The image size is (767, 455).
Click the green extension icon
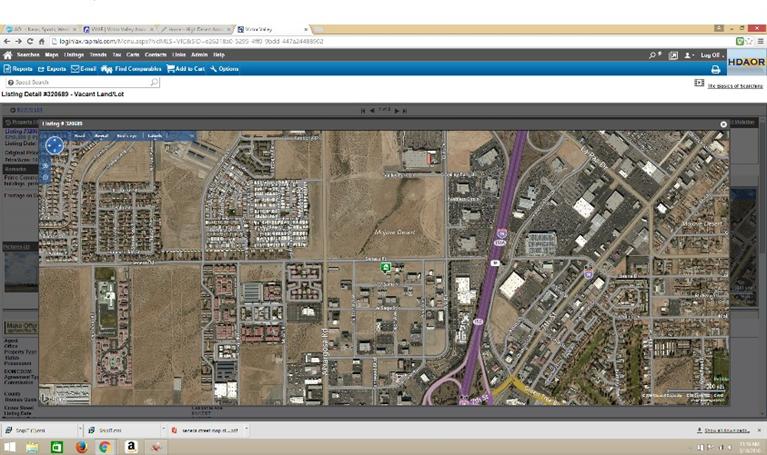click(740, 42)
